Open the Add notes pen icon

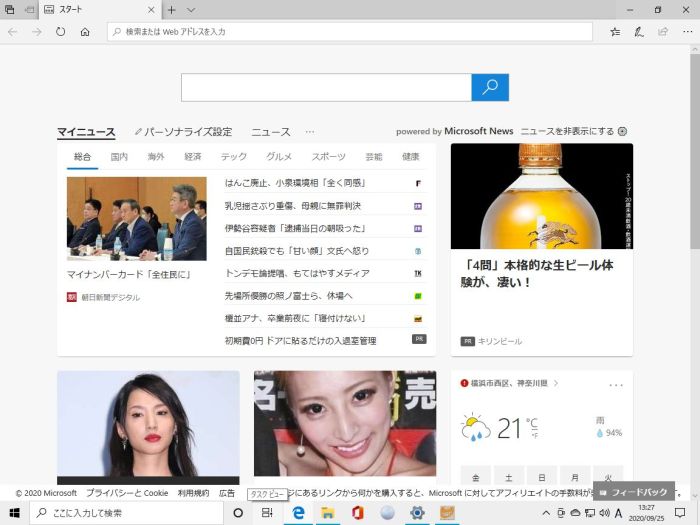[639, 32]
